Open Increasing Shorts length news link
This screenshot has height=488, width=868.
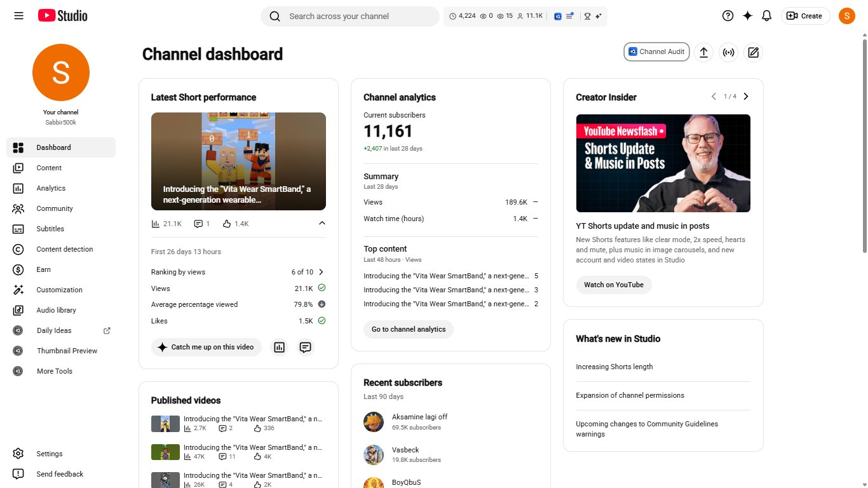(614, 367)
